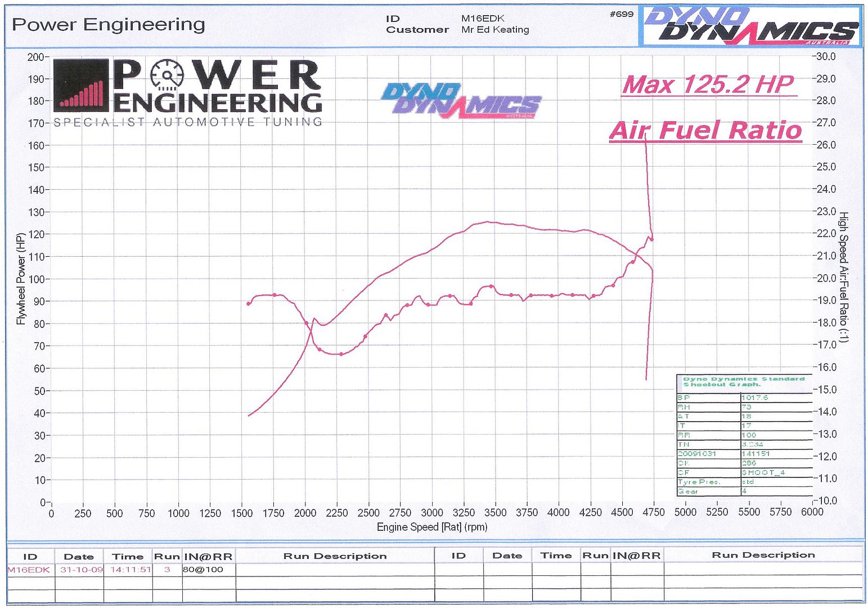Click the RH value '73' in info box
This screenshot has width=868, height=608.
[x=746, y=407]
